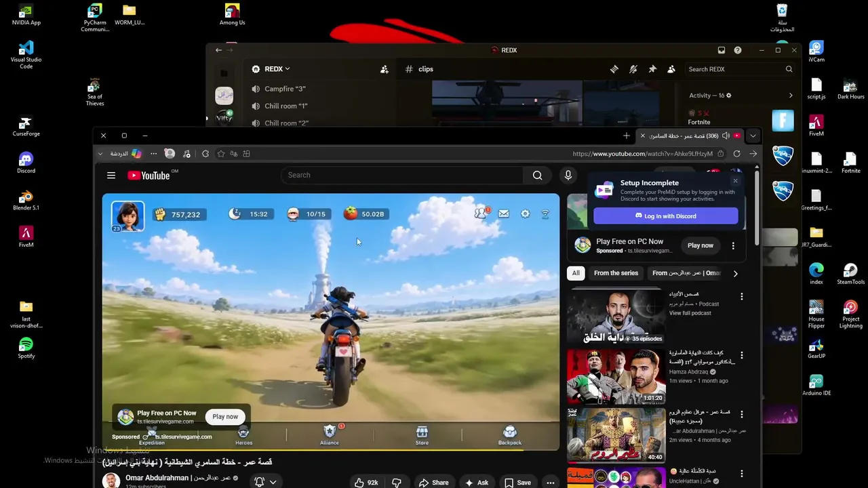This screenshot has height=488, width=868.
Task: Open the YouTube guide hamburger menu
Action: [x=111, y=176]
